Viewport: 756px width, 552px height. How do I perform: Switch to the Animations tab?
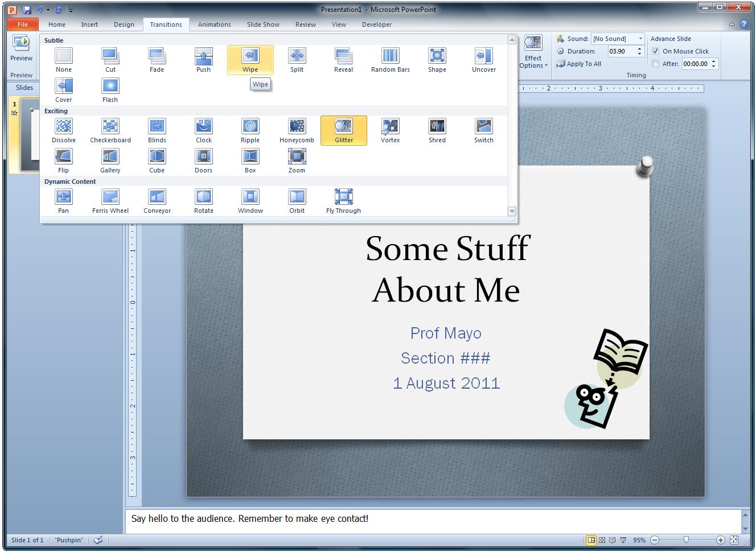tap(214, 24)
